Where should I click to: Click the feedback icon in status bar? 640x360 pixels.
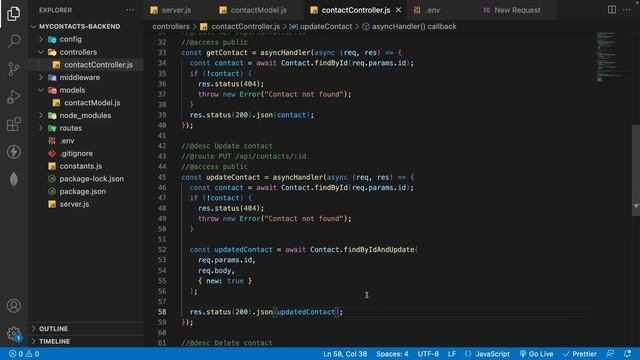click(610, 353)
